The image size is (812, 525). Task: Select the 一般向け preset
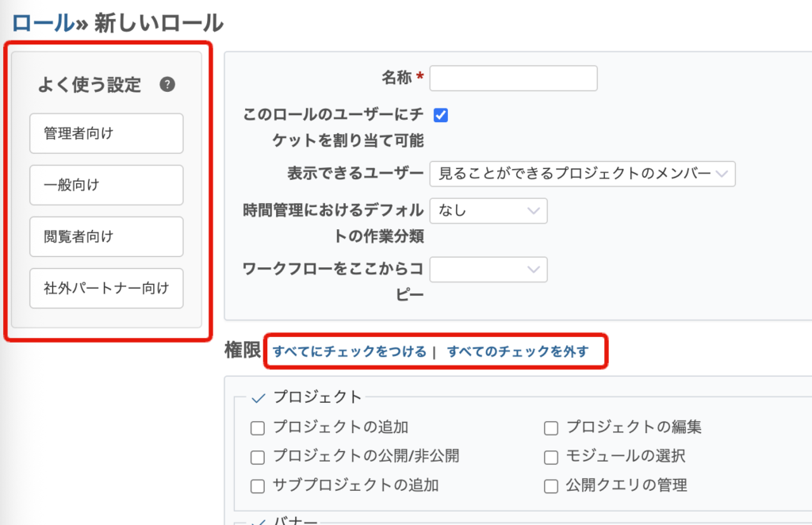point(106,185)
